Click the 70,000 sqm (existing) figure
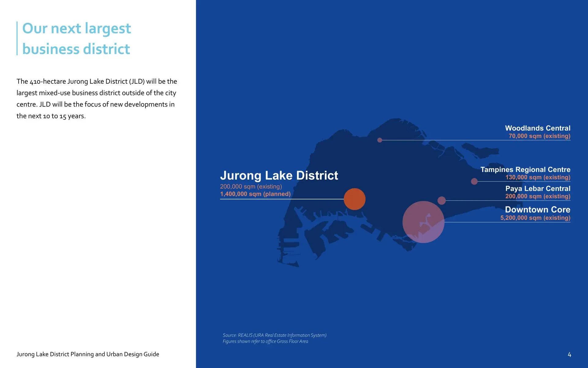Viewport: 588px width, 368px height. point(539,136)
